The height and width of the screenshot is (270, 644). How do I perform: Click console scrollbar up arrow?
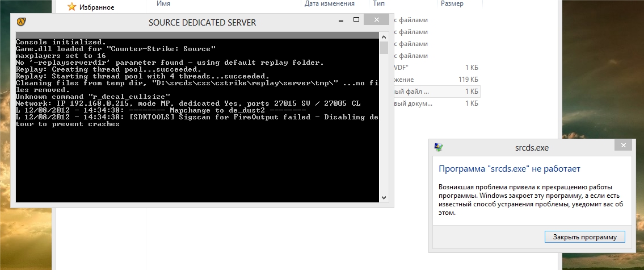[x=384, y=36]
